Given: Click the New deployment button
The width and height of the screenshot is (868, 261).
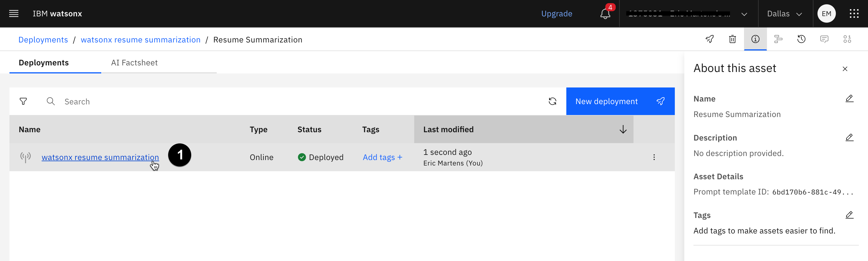Looking at the screenshot, I should pos(620,101).
